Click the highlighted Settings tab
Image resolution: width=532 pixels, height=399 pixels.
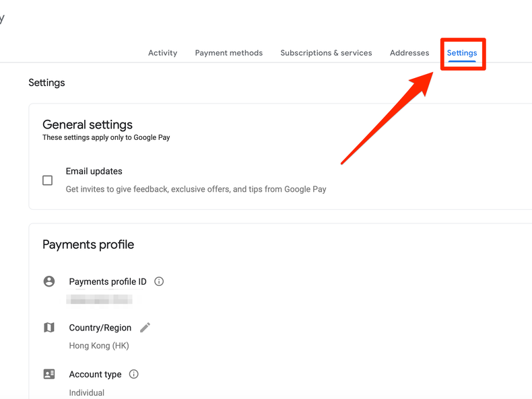click(462, 53)
